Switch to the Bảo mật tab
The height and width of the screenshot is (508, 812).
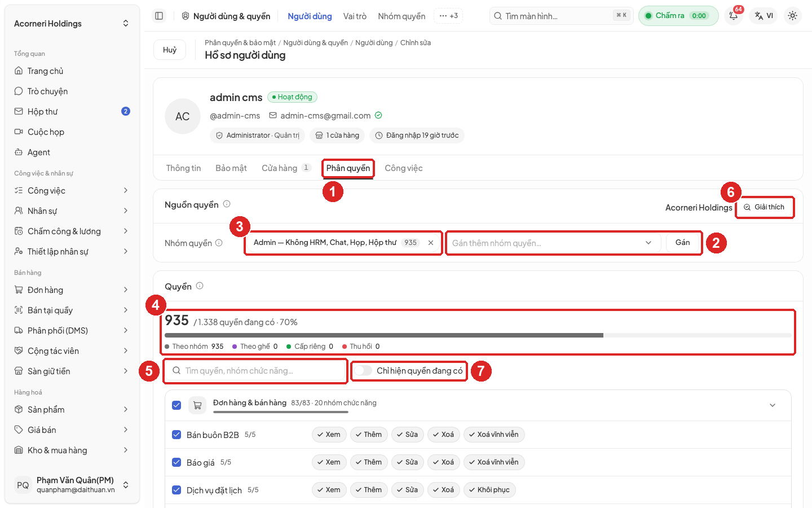click(231, 168)
